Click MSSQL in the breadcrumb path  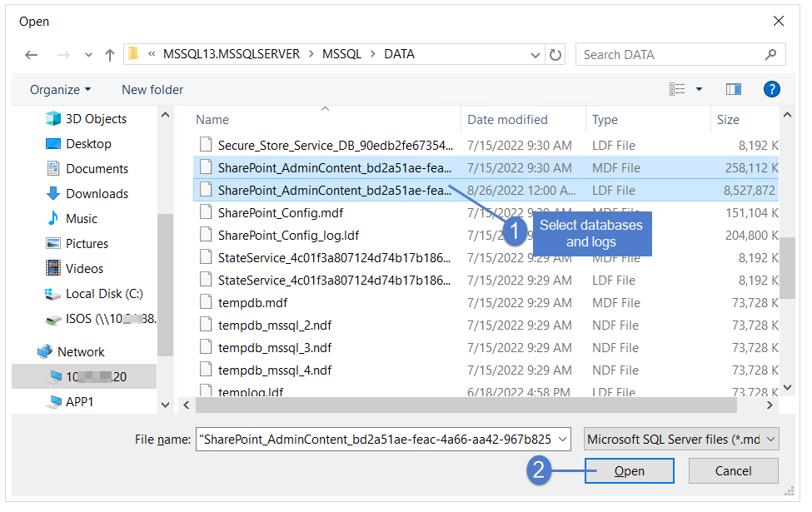pos(341,54)
